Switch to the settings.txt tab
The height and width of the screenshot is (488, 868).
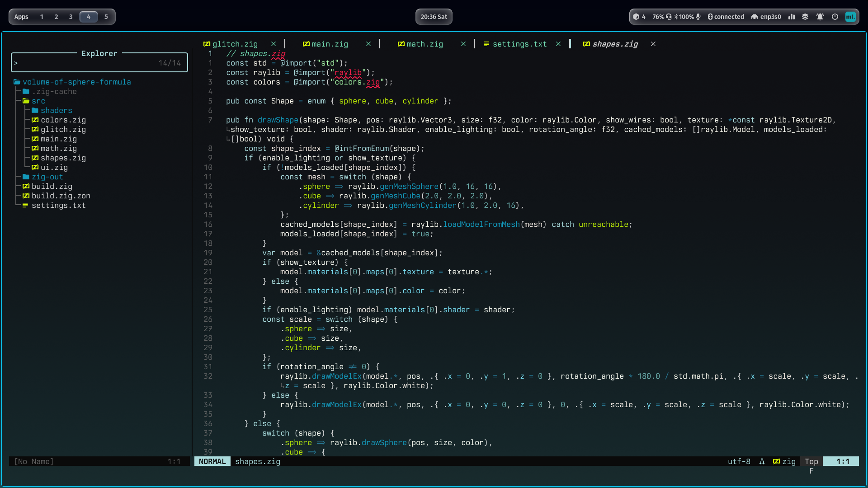pos(519,44)
